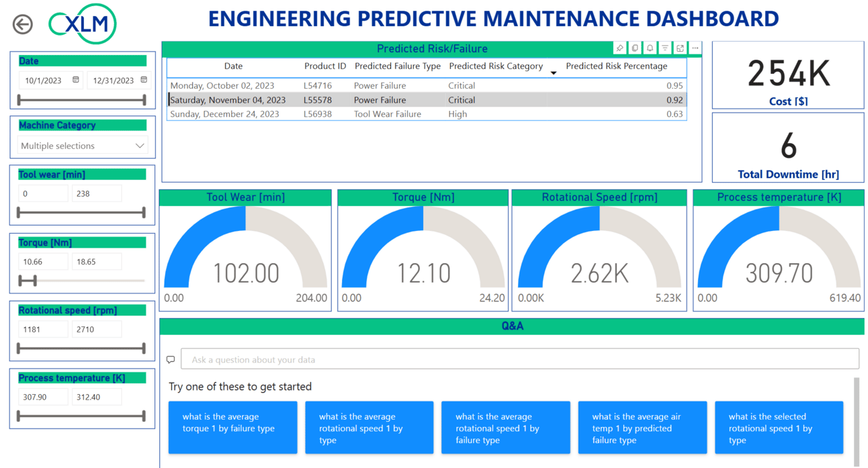This screenshot has height=468, width=868.
Task: Select the Monday, October 02, 2023 row
Action: point(427,85)
